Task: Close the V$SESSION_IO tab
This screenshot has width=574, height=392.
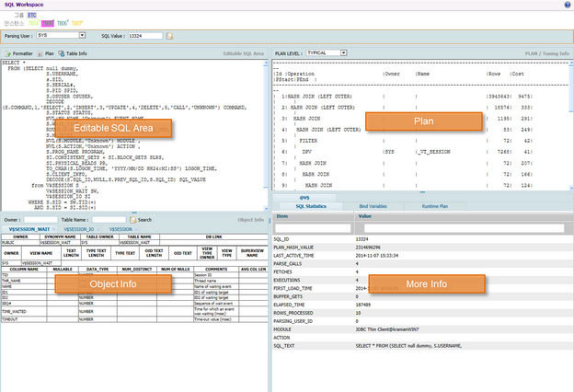Action: click(98, 229)
